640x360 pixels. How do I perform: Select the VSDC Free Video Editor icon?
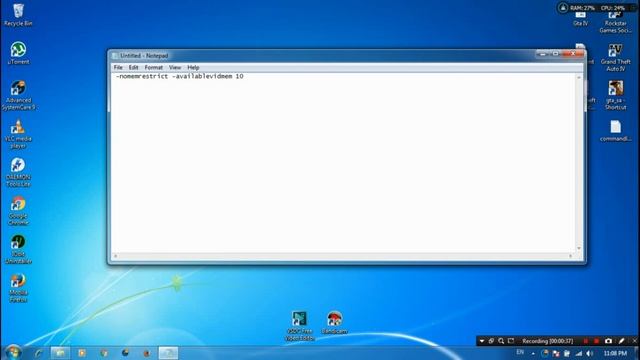299,326
